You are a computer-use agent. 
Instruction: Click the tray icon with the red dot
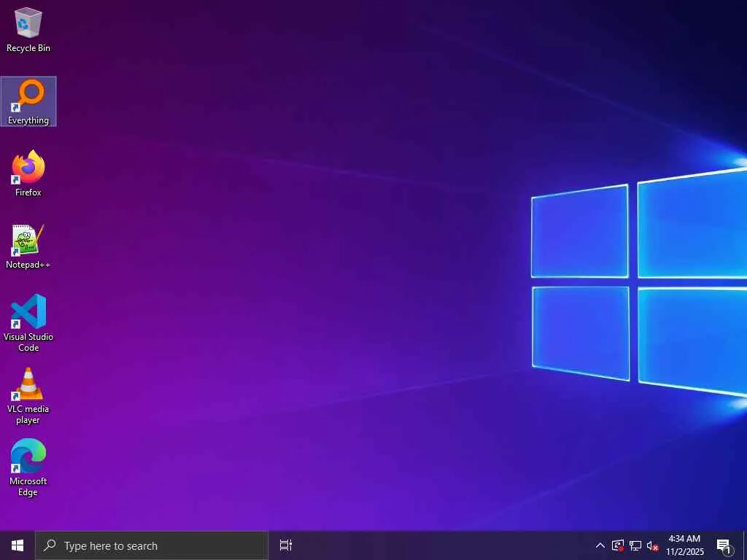click(618, 545)
